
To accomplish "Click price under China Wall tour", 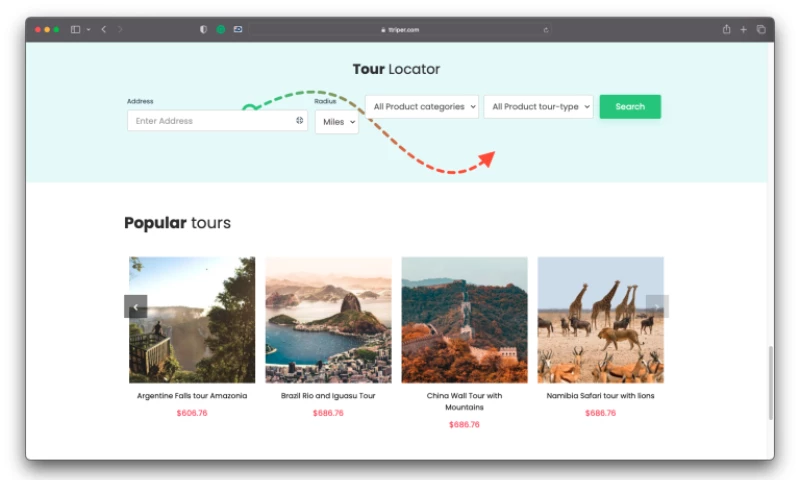I will (x=464, y=425).
